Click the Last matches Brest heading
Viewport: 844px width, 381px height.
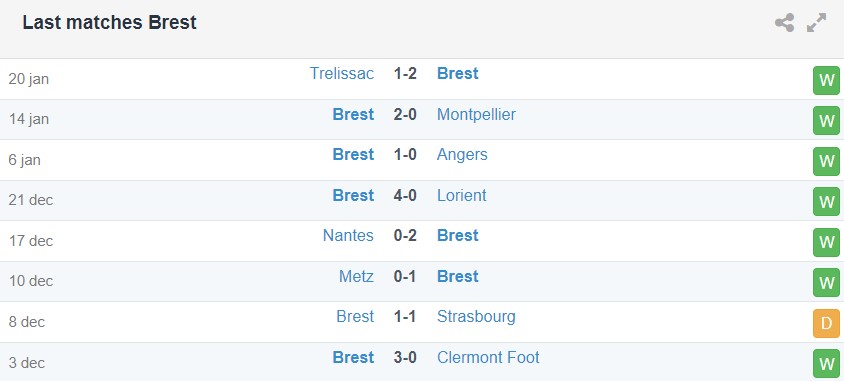[x=110, y=23]
